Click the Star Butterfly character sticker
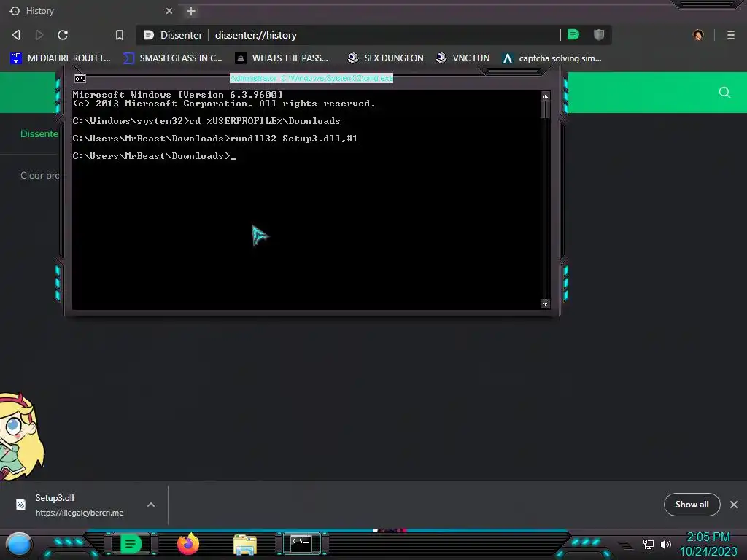The height and width of the screenshot is (560, 747). pyautogui.click(x=21, y=436)
